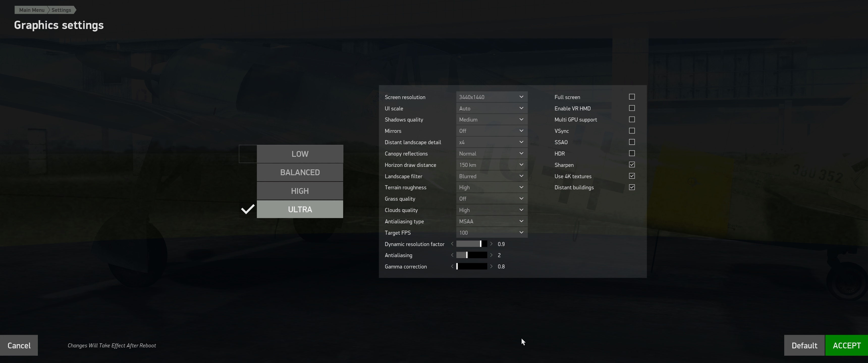Decrease Antialiasing with its left arrow
This screenshot has height=363, width=868.
pyautogui.click(x=452, y=255)
